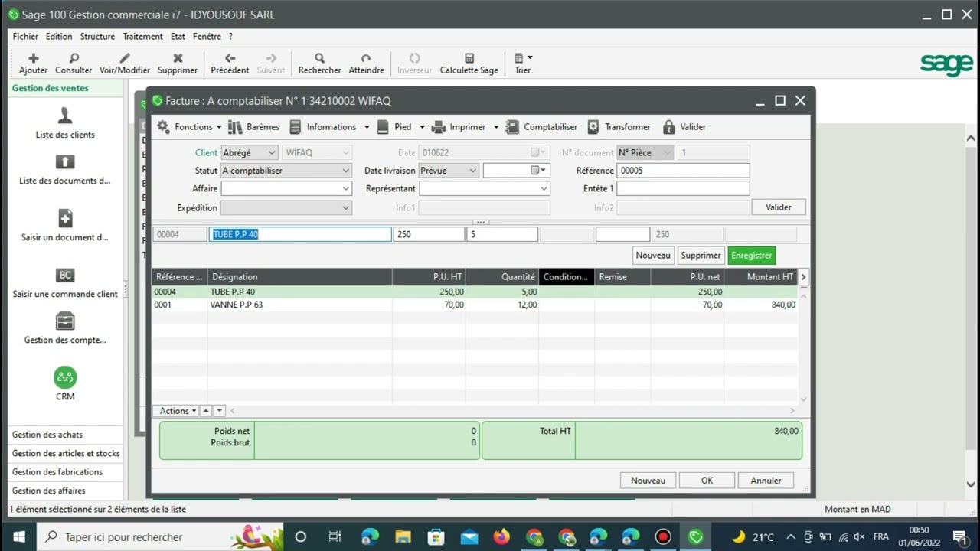Click the quantity field showing 5
Image resolution: width=980 pixels, height=551 pixels.
tap(502, 234)
